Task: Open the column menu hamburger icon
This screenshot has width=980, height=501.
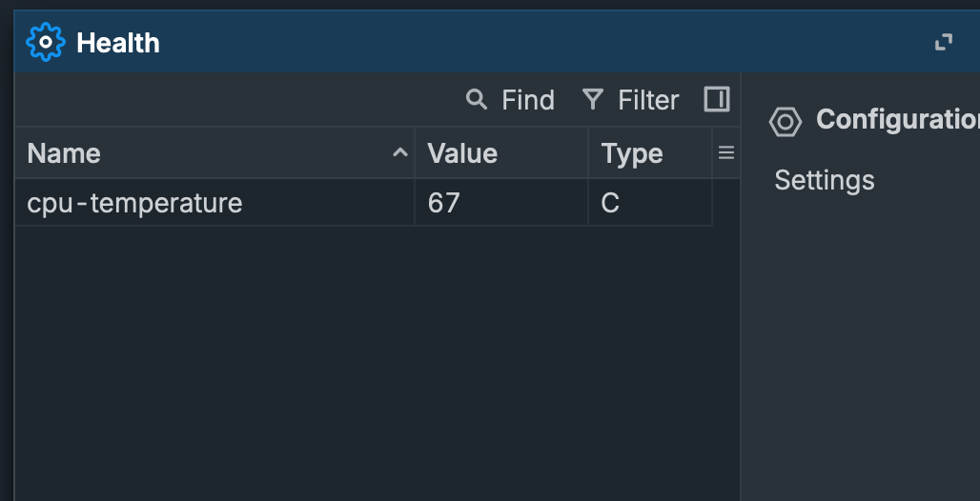Action: (725, 153)
